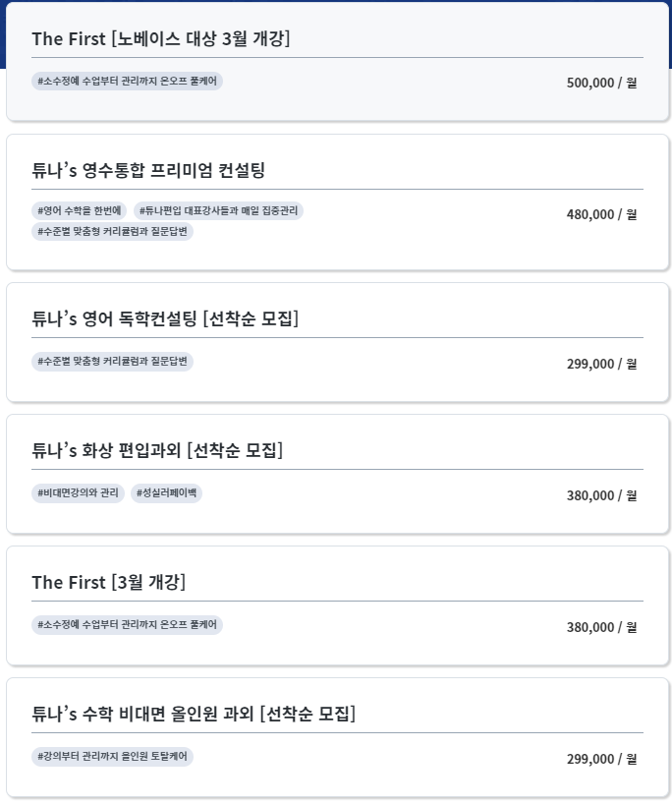This screenshot has height=805, width=672.
Task: Click the #영어 수학을 한번에 tag
Action: click(x=79, y=210)
